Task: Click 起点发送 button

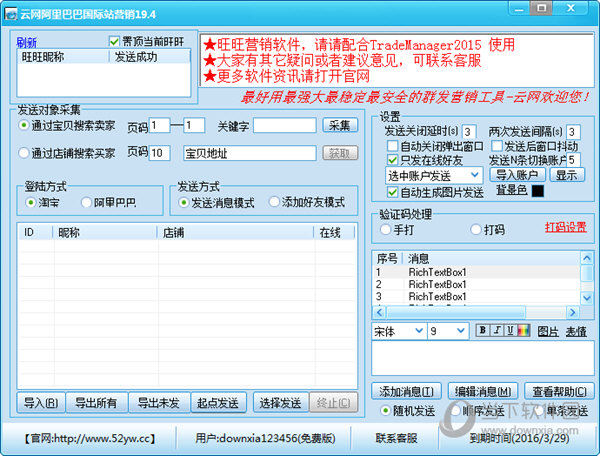Action: (x=218, y=402)
